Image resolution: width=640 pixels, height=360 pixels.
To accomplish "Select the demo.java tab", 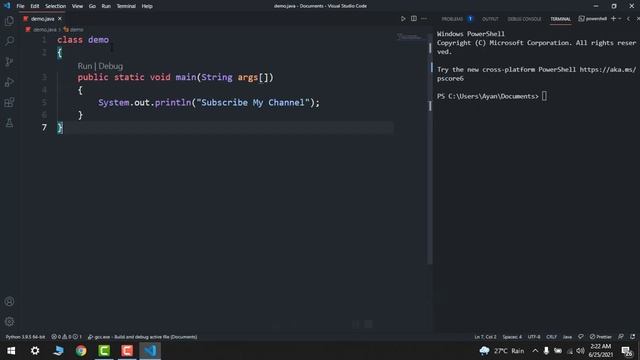I will click(x=42, y=19).
